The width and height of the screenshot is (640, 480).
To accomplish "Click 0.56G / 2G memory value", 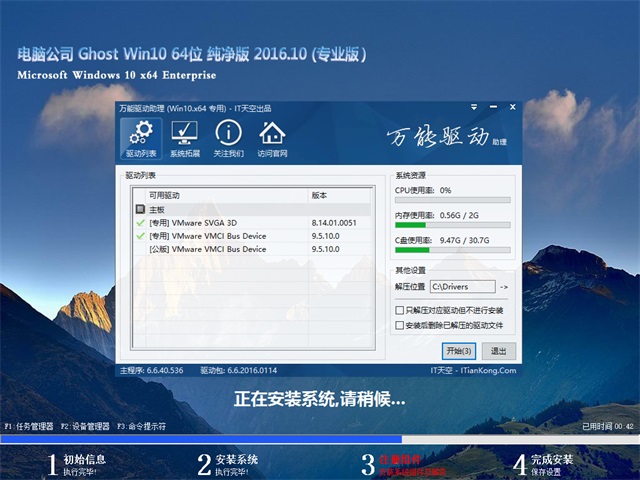I will (x=459, y=215).
